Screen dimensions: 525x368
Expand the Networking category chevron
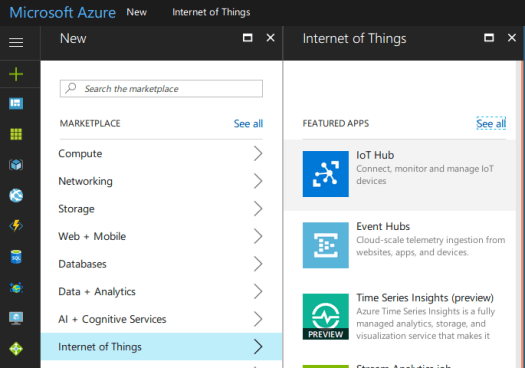point(258,181)
